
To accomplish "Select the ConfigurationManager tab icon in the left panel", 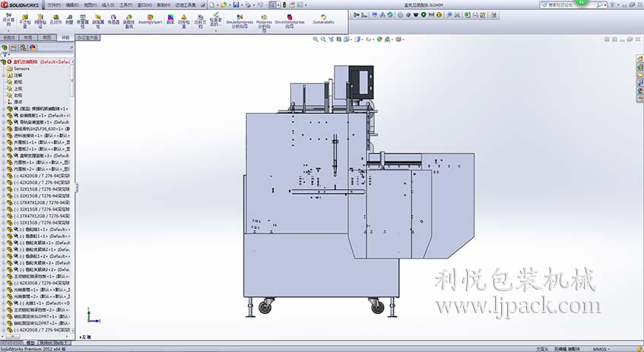I will [24, 47].
